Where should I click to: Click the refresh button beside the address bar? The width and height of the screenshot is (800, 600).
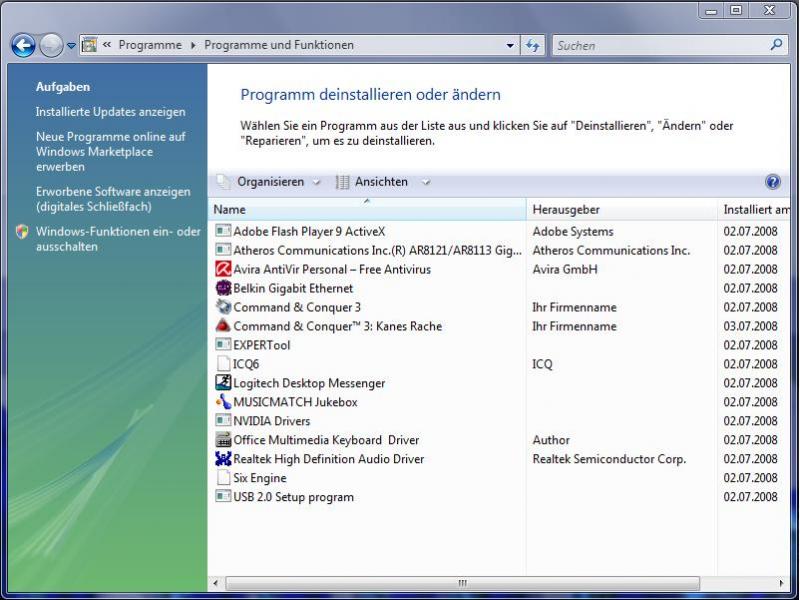click(533, 45)
